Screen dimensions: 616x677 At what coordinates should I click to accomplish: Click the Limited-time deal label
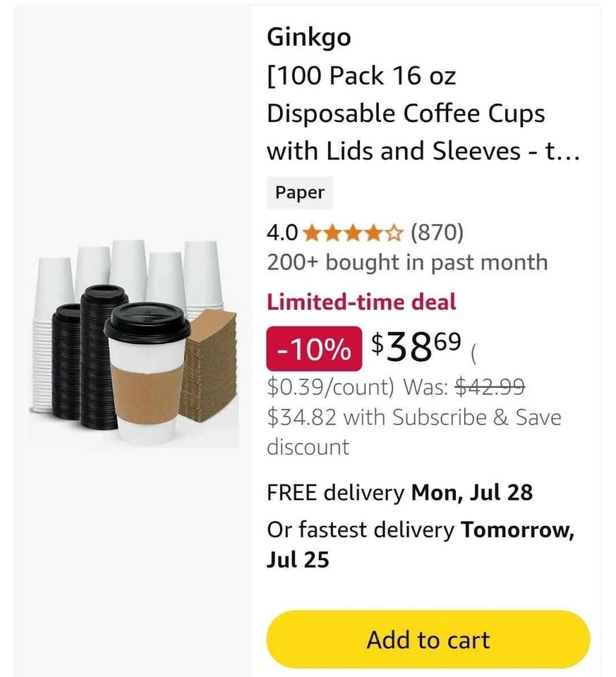pyautogui.click(x=361, y=302)
